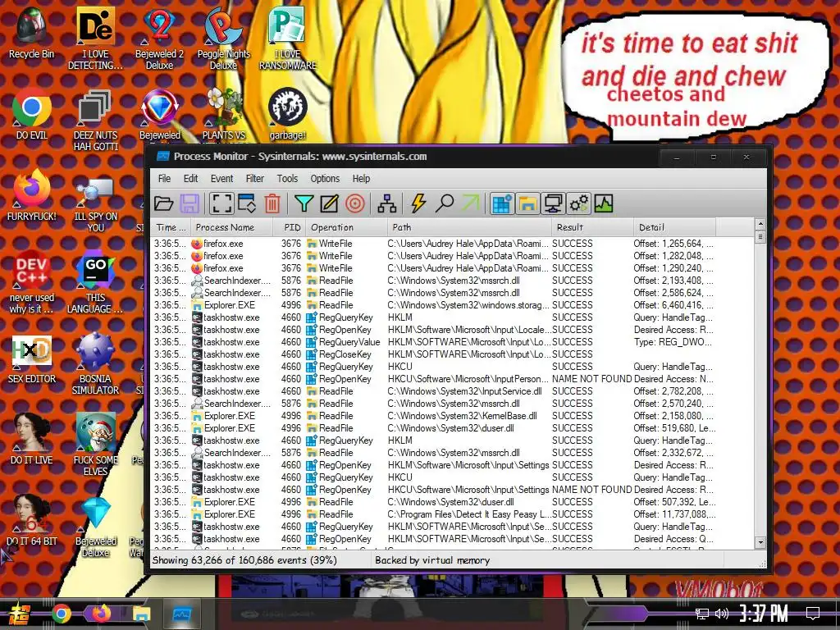The image size is (840, 630).
Task: Click the event list scrollbar thumb
Action: (760, 236)
